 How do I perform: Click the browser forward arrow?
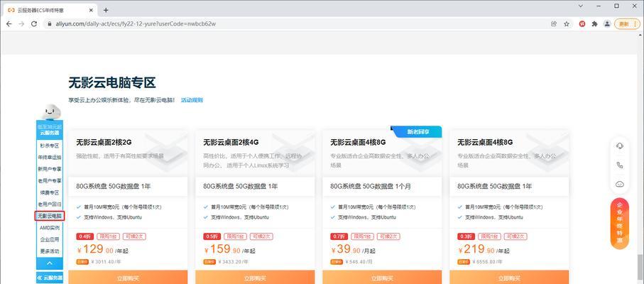pos(21,24)
